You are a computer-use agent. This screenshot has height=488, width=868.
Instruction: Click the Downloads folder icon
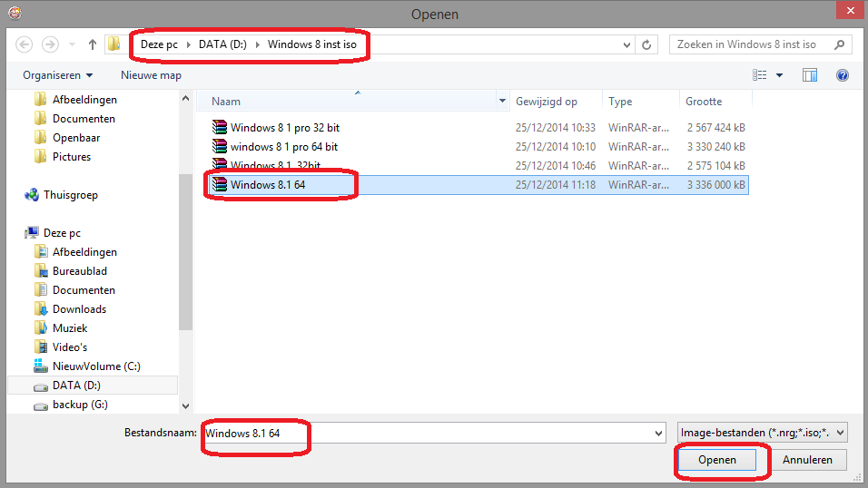pos(41,308)
